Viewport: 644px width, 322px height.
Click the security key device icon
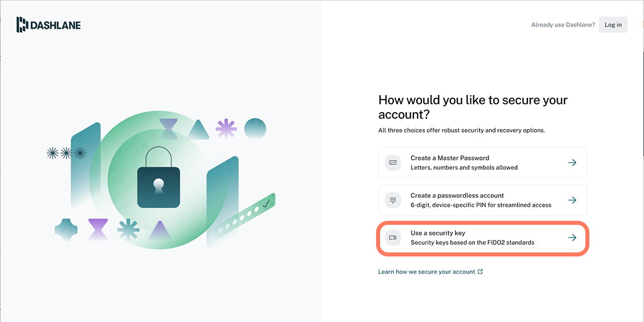click(x=393, y=238)
